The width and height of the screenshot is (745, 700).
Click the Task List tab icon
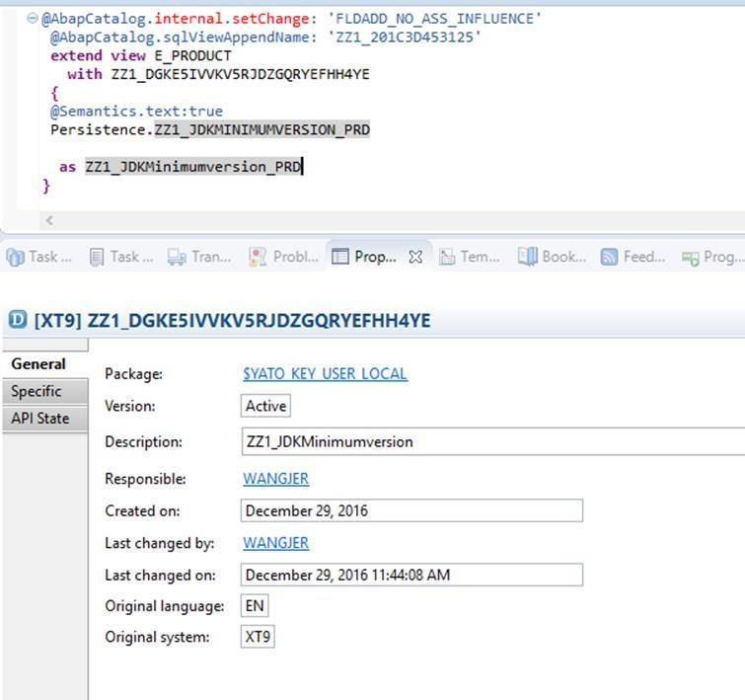coord(97,258)
